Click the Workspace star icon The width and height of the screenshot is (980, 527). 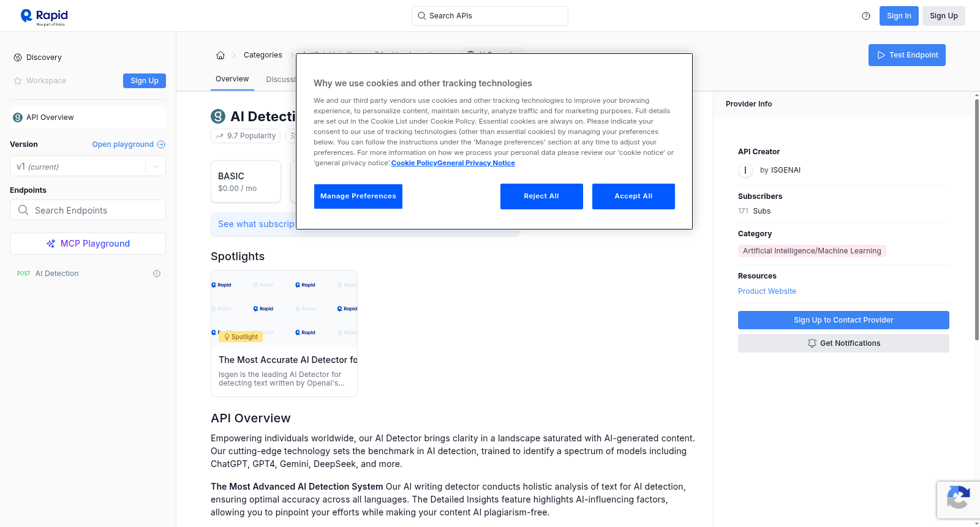[18, 81]
